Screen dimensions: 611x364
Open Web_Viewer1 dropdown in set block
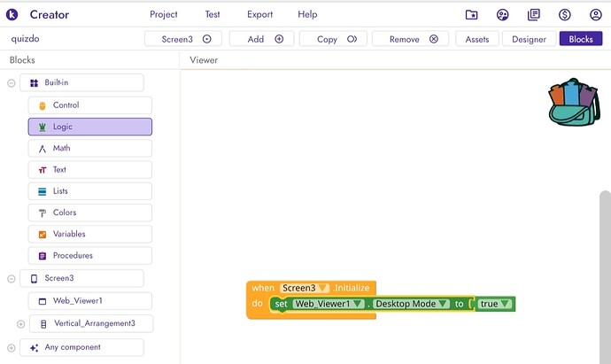(x=329, y=304)
